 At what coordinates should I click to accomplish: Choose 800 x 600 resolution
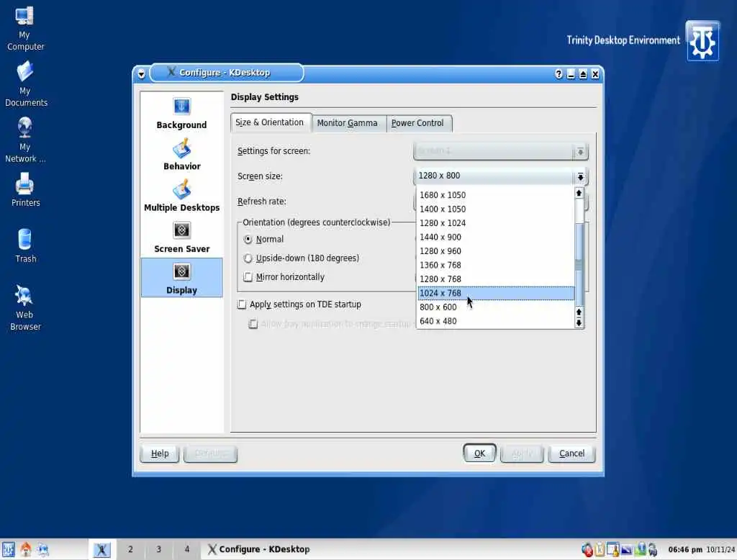(x=495, y=307)
